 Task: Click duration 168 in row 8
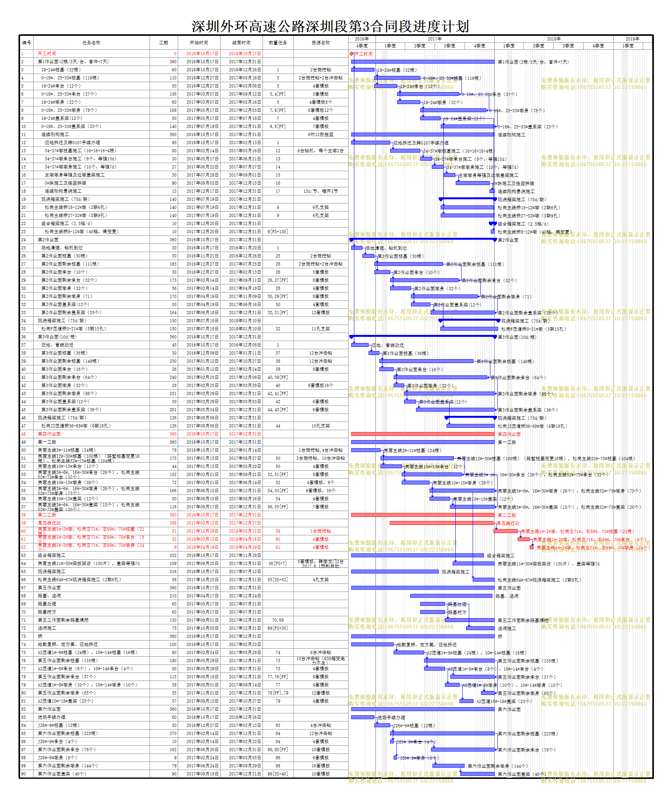pyautogui.click(x=173, y=110)
